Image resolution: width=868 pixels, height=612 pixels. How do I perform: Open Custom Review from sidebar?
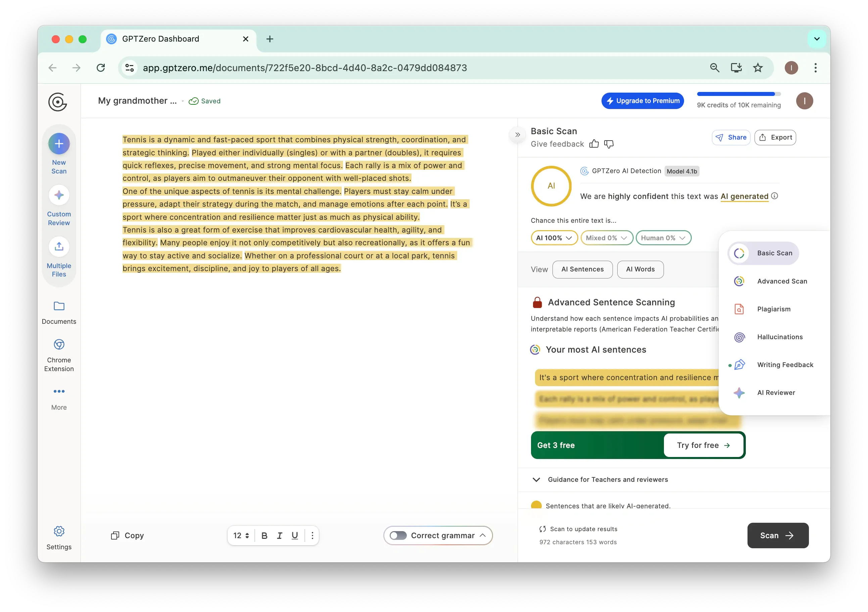(59, 195)
